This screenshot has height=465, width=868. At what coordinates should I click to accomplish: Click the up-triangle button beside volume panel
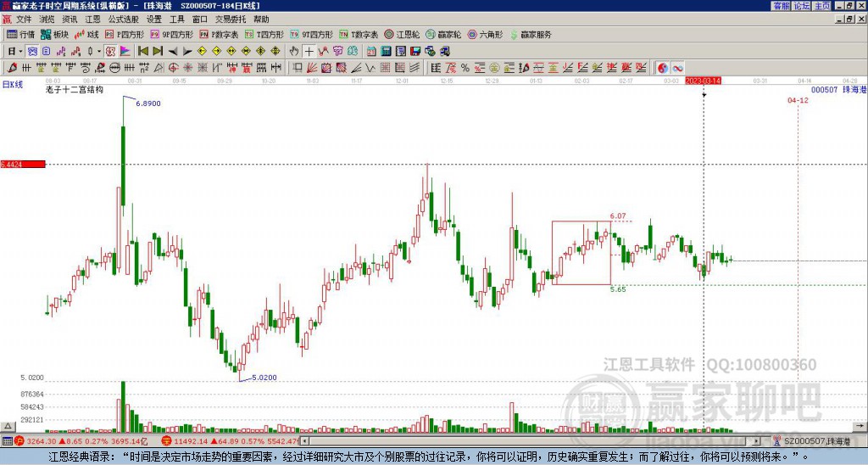click(8, 426)
